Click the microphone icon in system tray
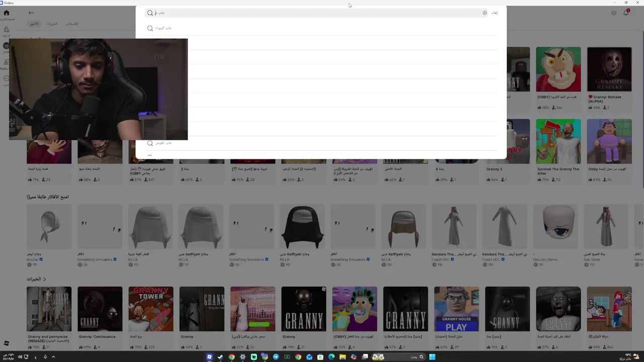The image size is (644, 362). (x=45, y=357)
